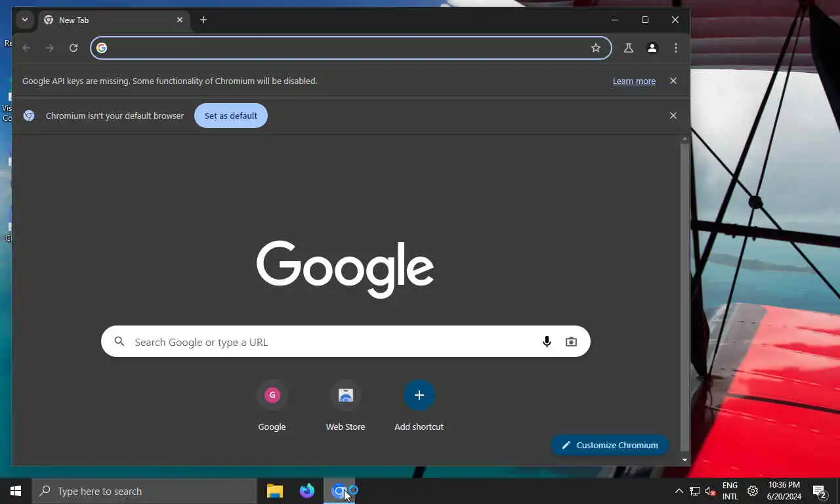The height and width of the screenshot is (504, 840).
Task: Open the profile avatar menu
Action: (652, 48)
